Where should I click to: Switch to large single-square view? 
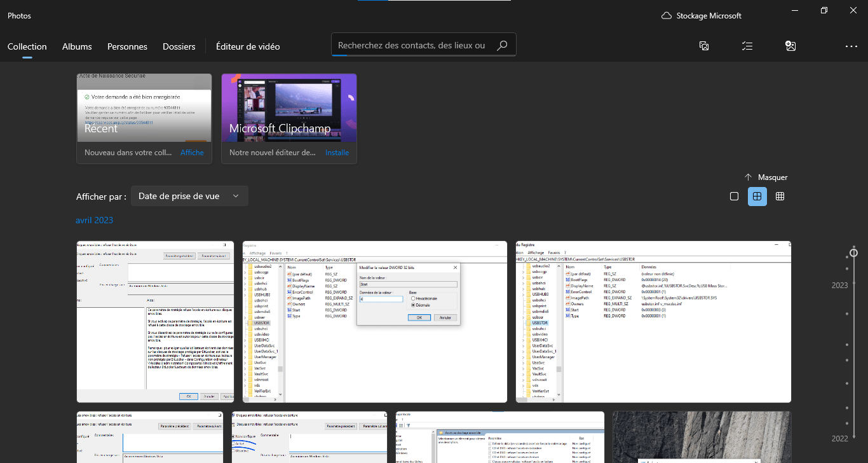pyautogui.click(x=734, y=197)
